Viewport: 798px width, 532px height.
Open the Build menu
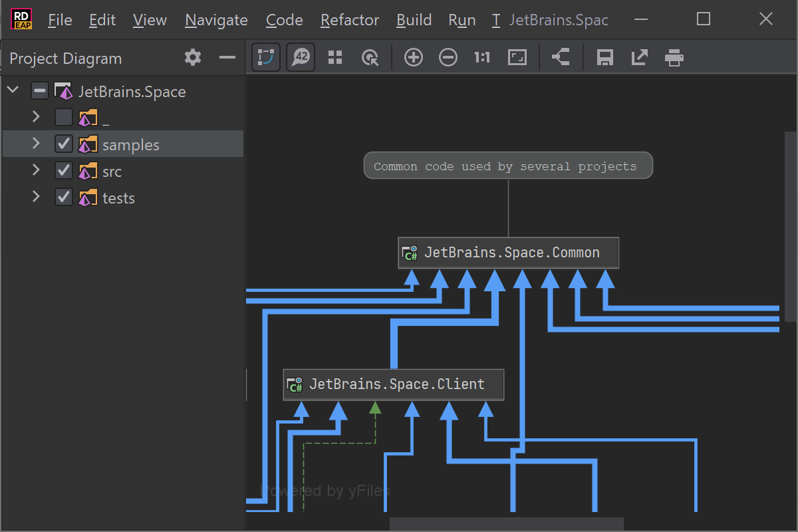coord(414,20)
